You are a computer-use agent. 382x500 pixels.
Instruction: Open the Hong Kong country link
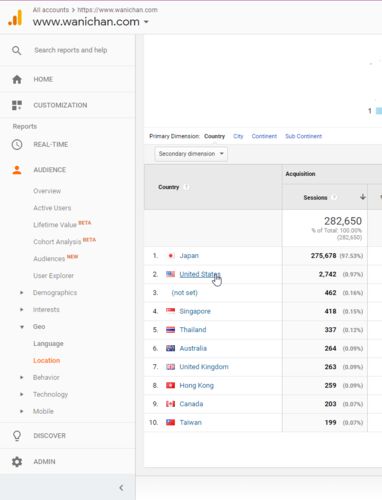197,385
